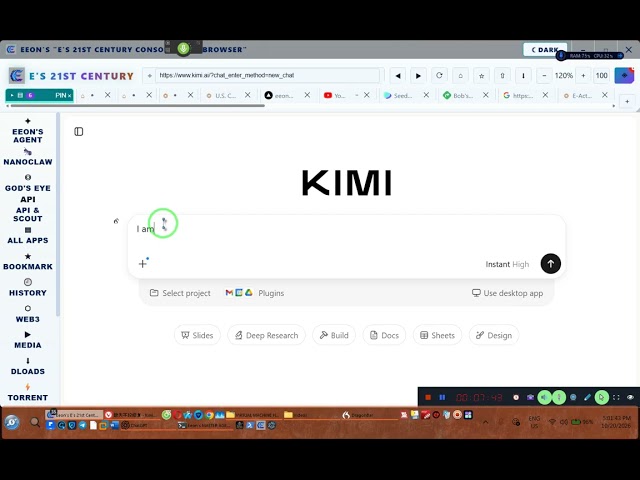Click the download arrow toolbar icon
Image resolution: width=640 pixels, height=480 pixels.
pyautogui.click(x=523, y=76)
